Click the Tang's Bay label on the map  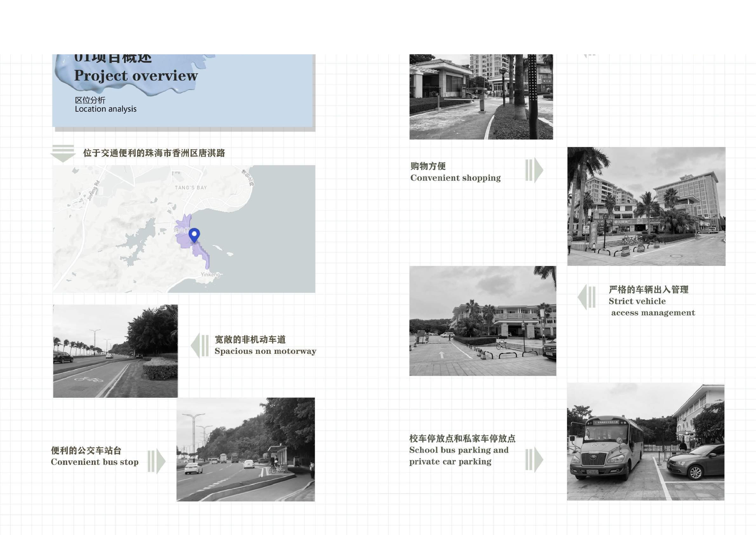tap(191, 188)
